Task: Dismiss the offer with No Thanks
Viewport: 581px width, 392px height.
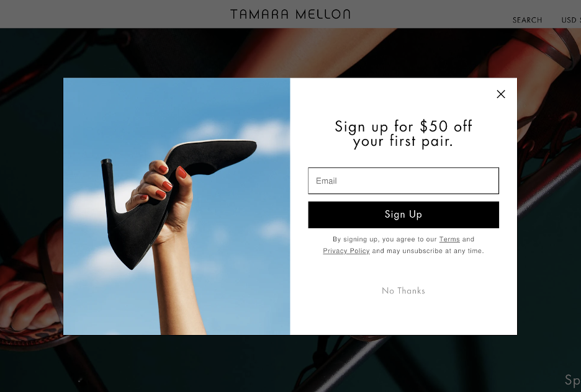Action: click(403, 290)
